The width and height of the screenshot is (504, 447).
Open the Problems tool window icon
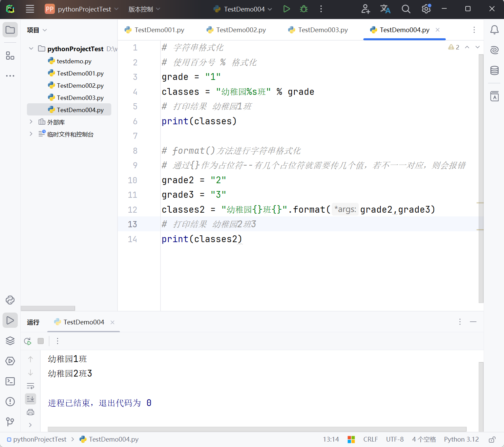tap(10, 402)
